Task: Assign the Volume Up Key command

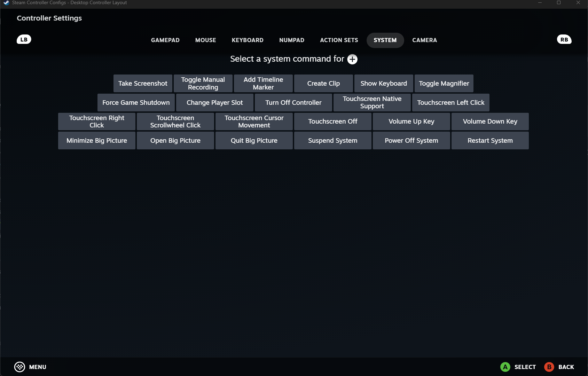Action: 411,122
